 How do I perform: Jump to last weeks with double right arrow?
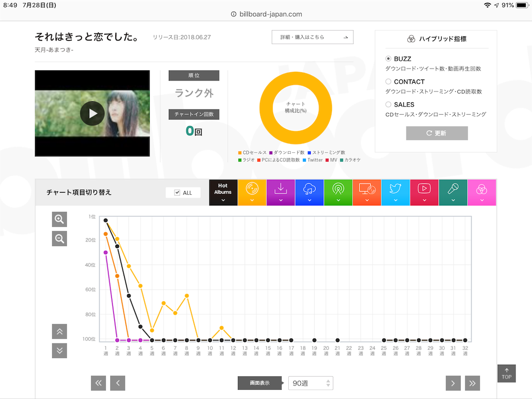(473, 383)
